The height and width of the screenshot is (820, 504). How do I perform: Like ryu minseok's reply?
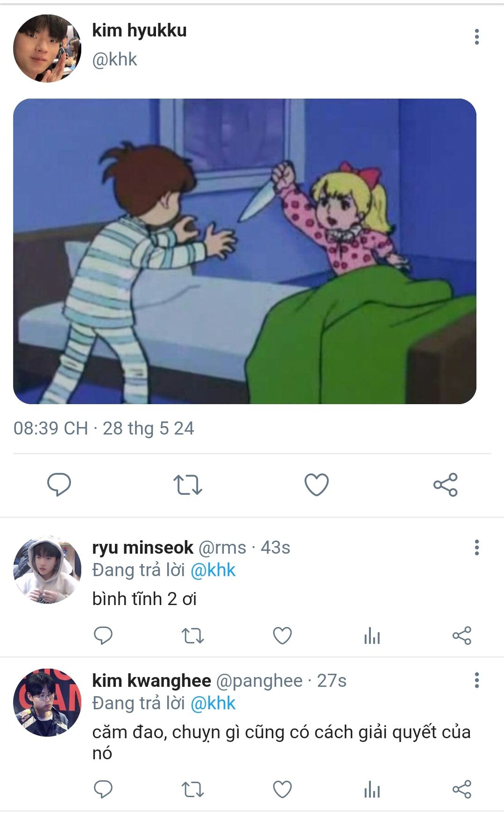point(282,636)
